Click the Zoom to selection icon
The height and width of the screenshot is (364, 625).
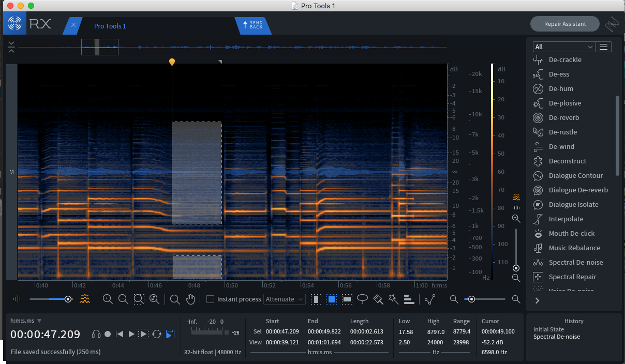(139, 299)
